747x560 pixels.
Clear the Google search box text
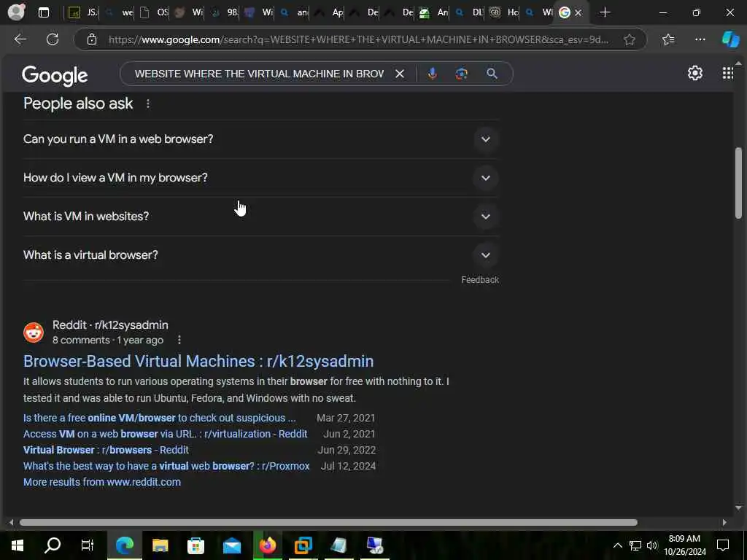click(x=400, y=74)
